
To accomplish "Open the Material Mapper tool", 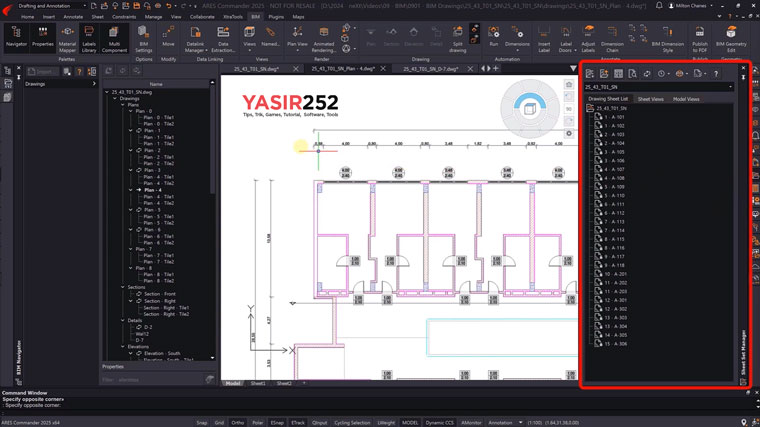I will click(67, 39).
